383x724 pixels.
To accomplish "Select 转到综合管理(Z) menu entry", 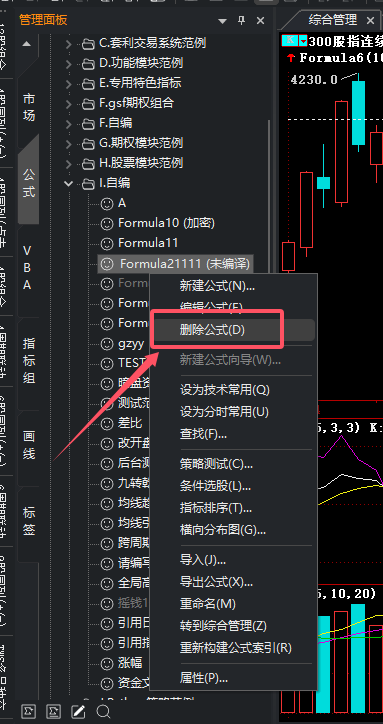I will [234, 626].
